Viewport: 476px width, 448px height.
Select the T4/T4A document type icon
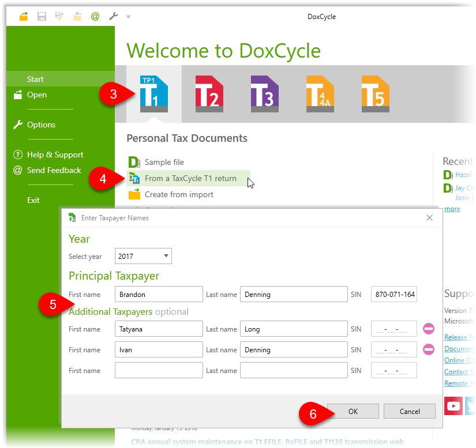(320, 94)
